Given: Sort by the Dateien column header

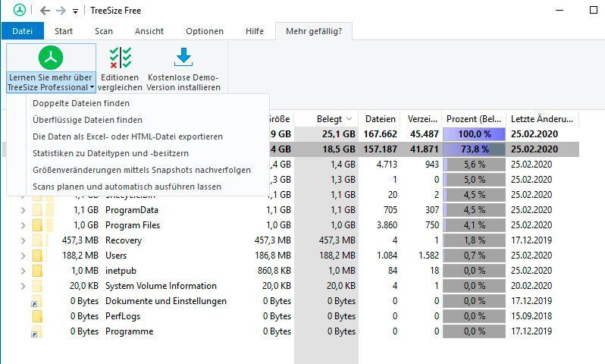Looking at the screenshot, I should (380, 119).
